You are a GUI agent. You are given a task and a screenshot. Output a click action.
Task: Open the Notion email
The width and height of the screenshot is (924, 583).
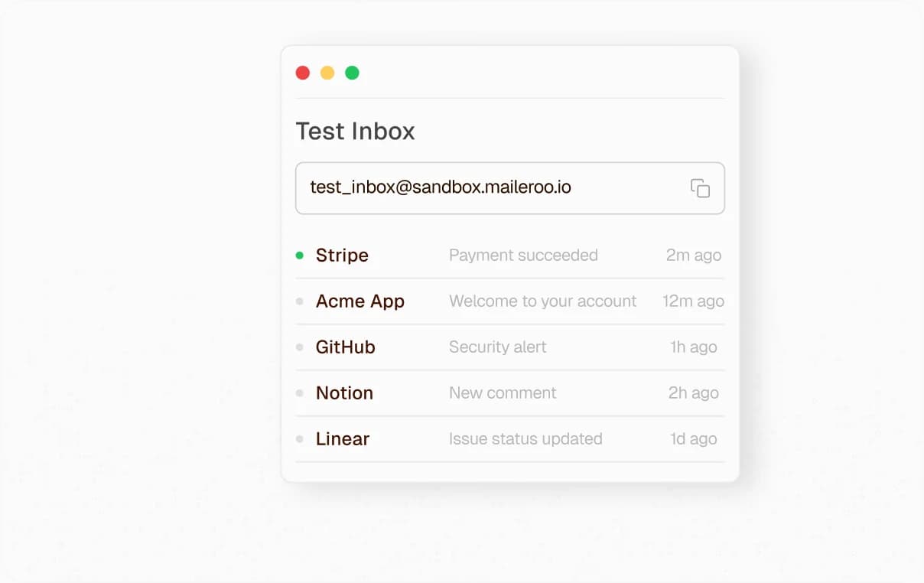(510, 393)
